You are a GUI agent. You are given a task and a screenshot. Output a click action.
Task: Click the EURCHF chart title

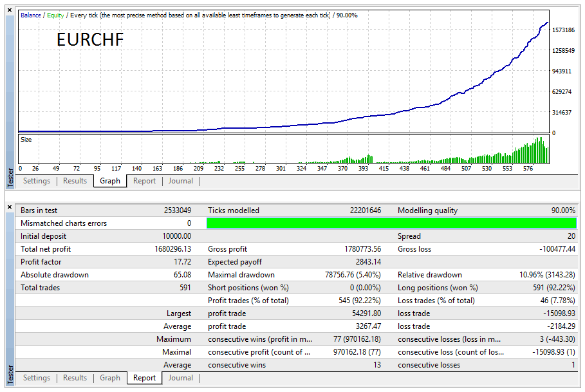[x=90, y=39]
